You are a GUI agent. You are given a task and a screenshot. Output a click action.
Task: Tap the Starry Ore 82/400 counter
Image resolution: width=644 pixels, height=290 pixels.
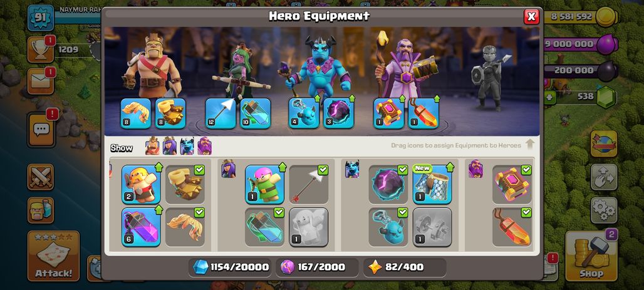[405, 267]
